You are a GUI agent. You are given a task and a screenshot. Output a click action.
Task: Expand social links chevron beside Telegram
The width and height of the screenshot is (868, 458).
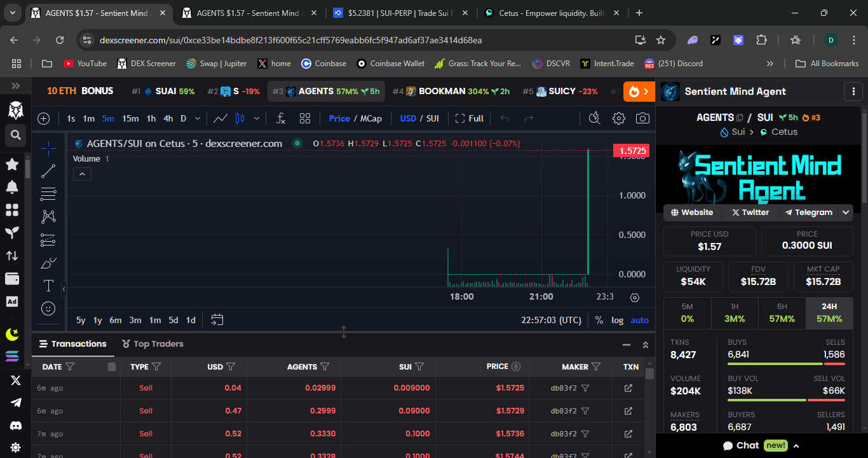click(x=845, y=212)
